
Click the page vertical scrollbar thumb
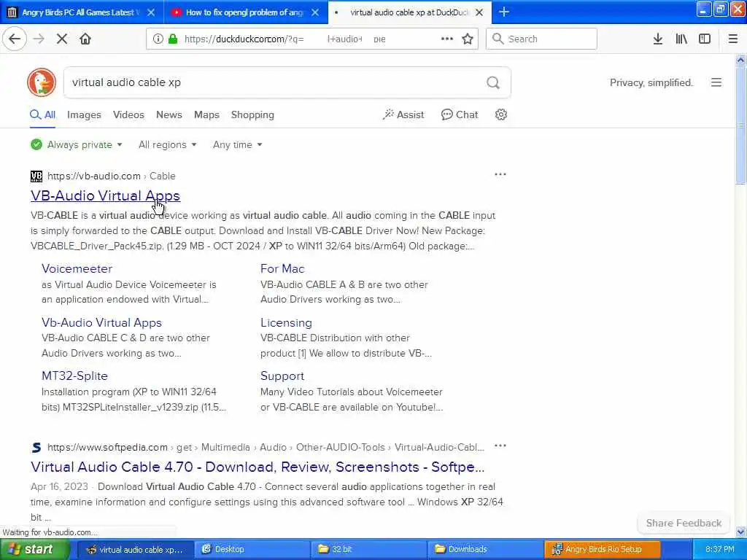click(x=740, y=125)
